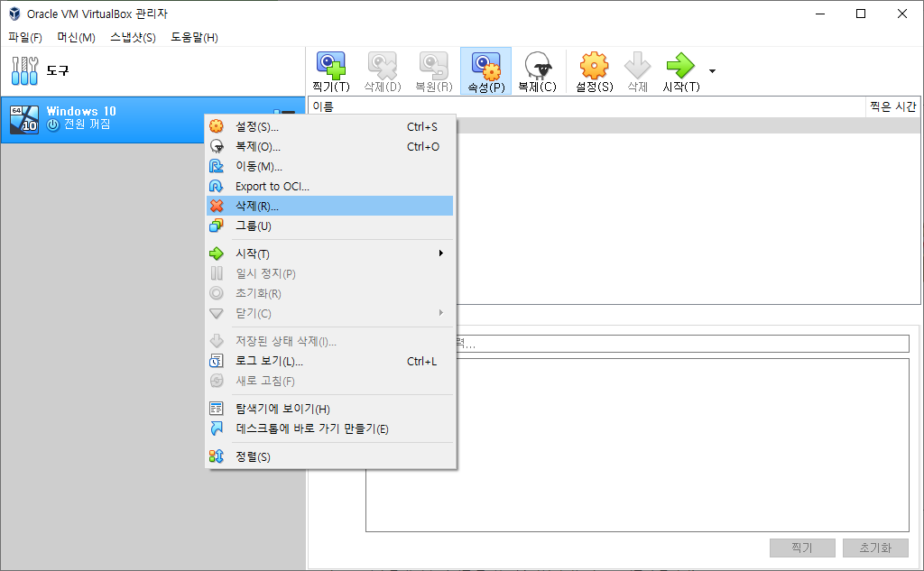Select 이동(M)... from the context menu
This screenshot has width=924, height=571.
click(330, 167)
